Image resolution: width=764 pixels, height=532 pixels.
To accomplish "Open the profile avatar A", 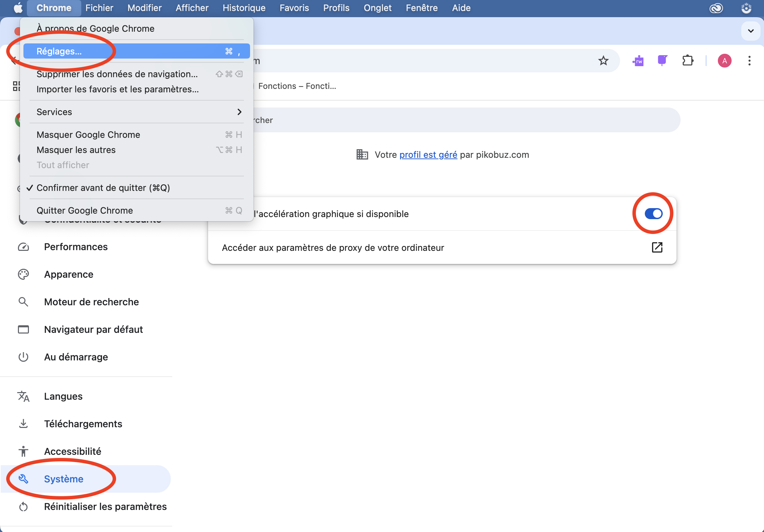I will pos(724,61).
